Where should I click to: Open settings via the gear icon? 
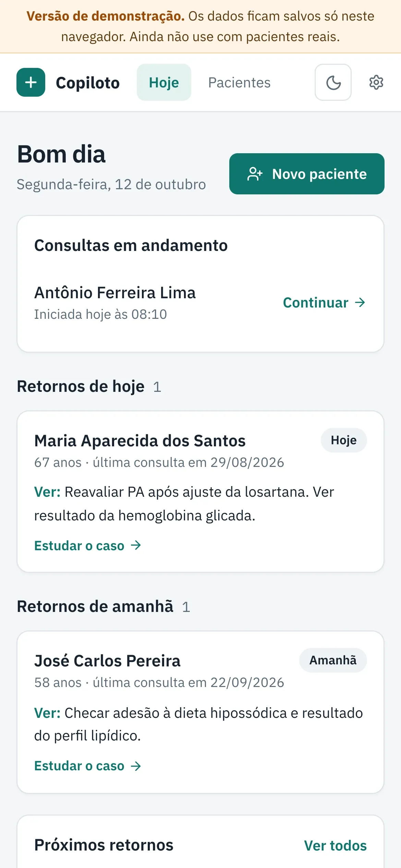pos(376,82)
